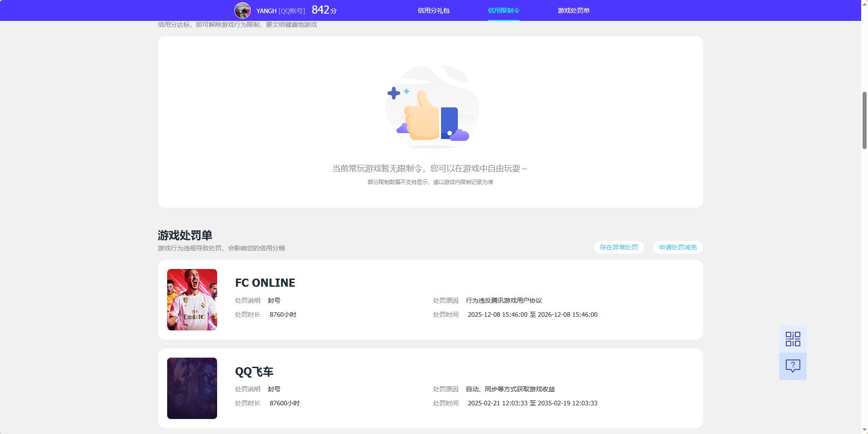Click the FC ONLINE punishment time range

pyautogui.click(x=532, y=314)
